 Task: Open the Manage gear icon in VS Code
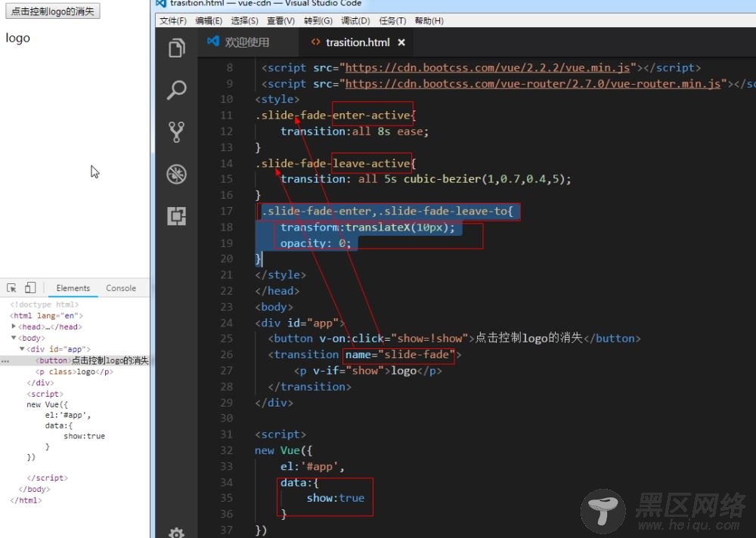coord(176,532)
